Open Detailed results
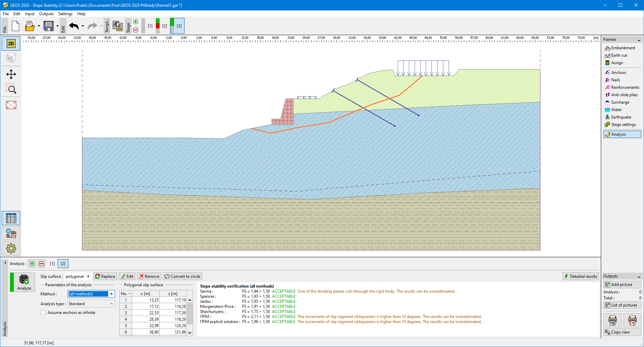 [x=581, y=276]
